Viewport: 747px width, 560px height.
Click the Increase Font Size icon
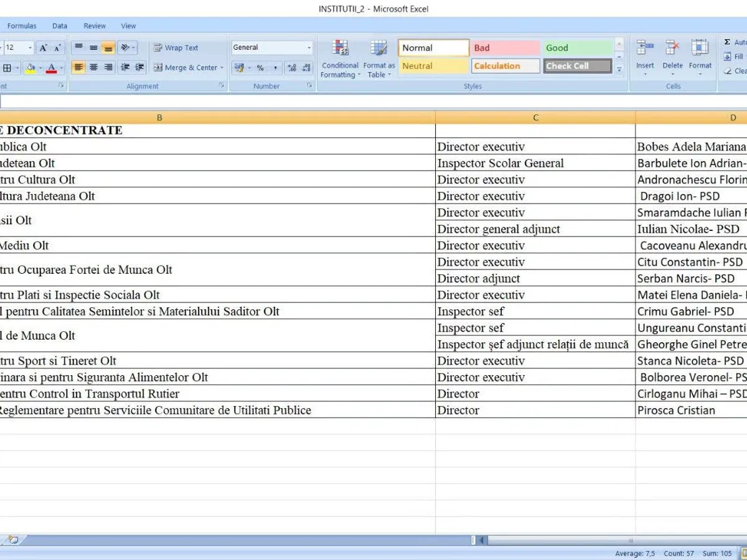(x=43, y=48)
